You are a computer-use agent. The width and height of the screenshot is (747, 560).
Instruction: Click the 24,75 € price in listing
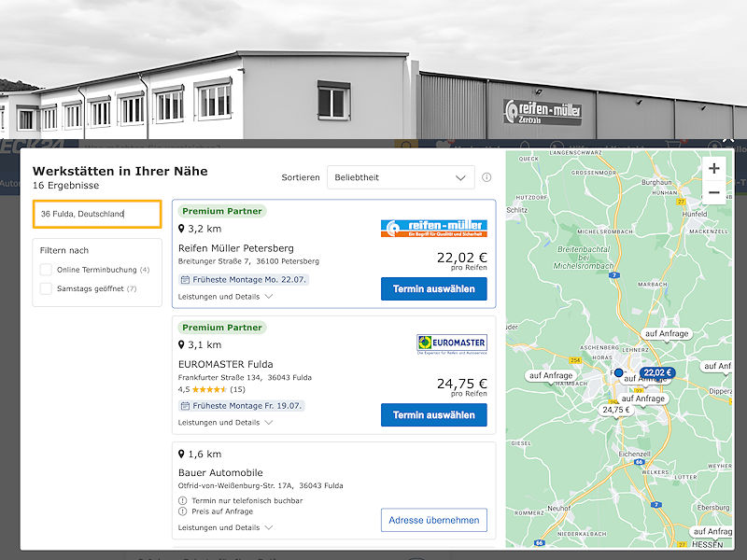[x=461, y=384]
